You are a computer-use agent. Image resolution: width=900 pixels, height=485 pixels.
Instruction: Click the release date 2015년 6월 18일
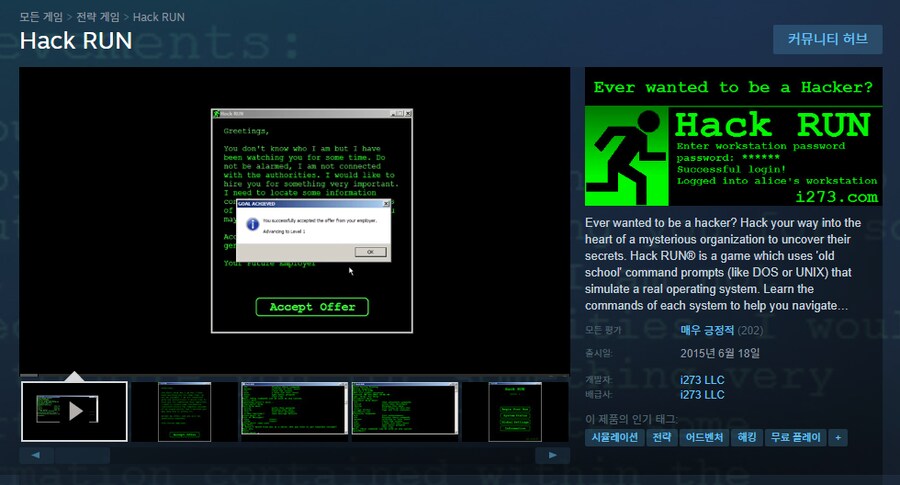[720, 354]
